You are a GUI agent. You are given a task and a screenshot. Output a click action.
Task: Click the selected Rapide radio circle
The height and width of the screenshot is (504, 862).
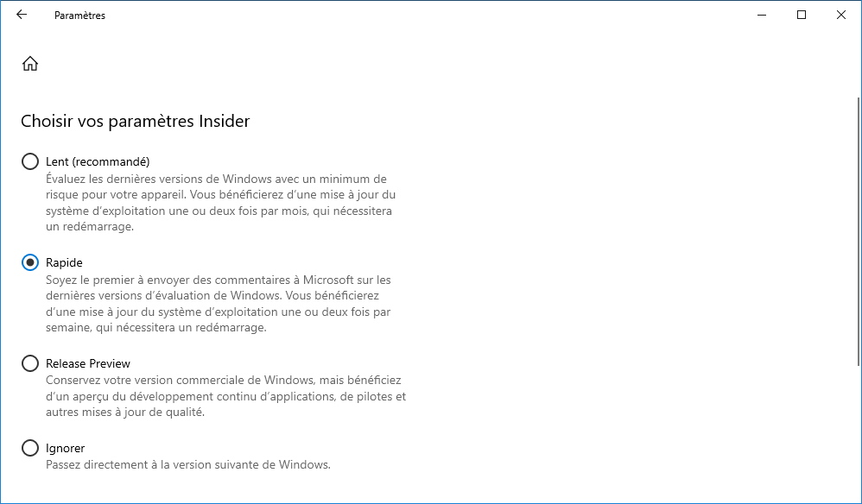pyautogui.click(x=30, y=262)
